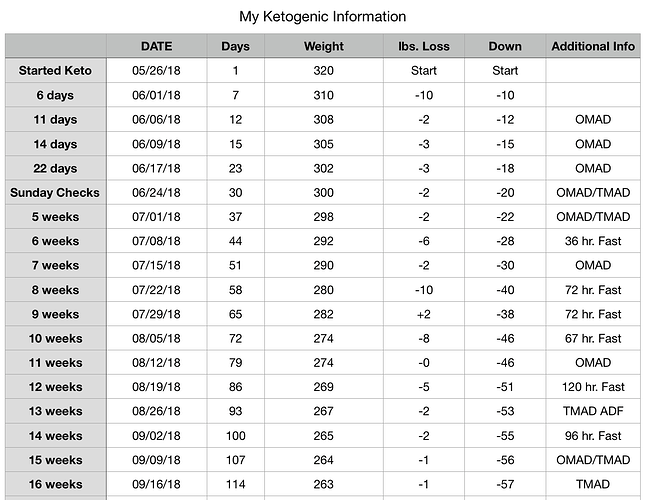Click the TMAD ADF cell
The height and width of the screenshot is (500, 645).
pyautogui.click(x=593, y=411)
